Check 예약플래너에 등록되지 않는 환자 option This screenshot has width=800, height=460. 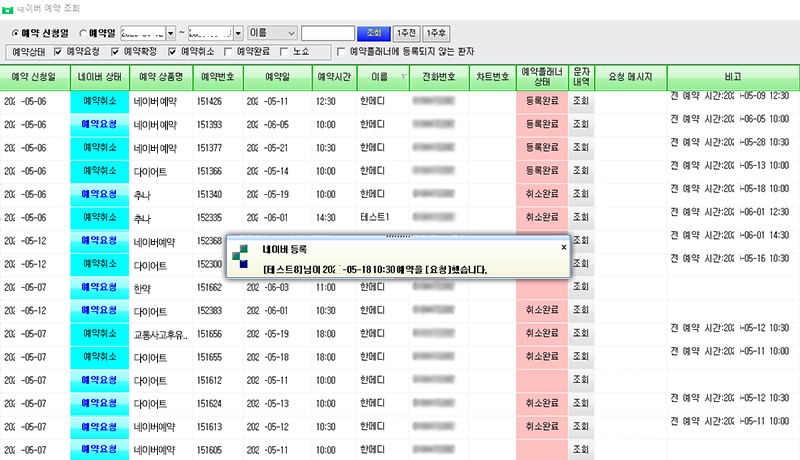pos(341,52)
